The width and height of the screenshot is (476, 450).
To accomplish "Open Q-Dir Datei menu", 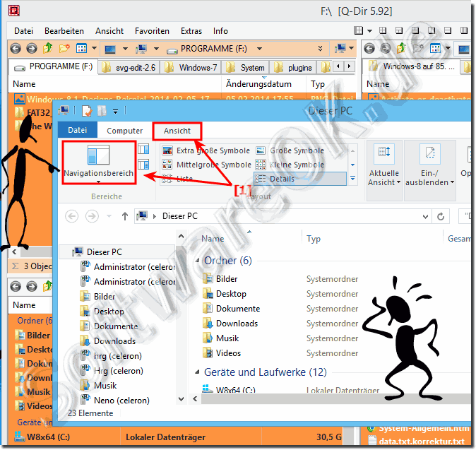I will (24, 31).
